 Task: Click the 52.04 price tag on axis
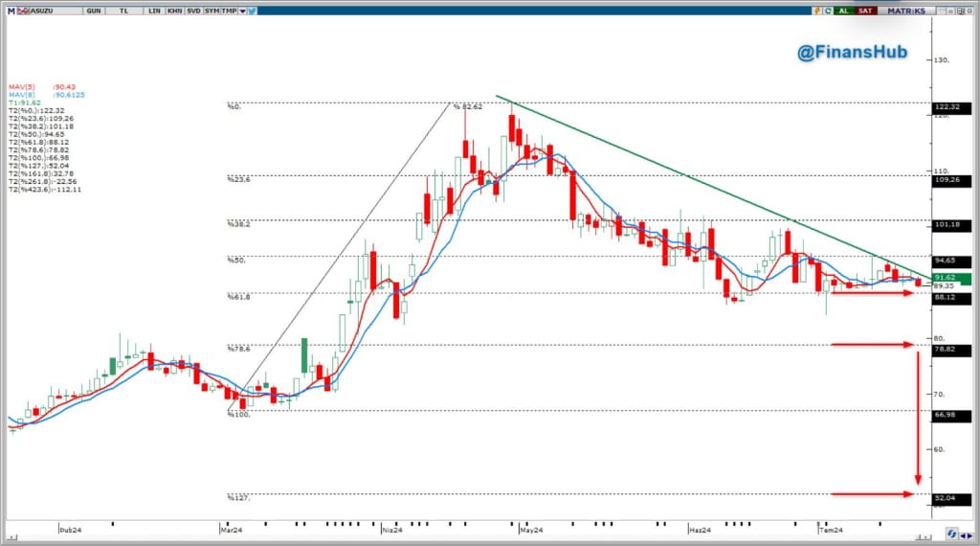click(951, 498)
